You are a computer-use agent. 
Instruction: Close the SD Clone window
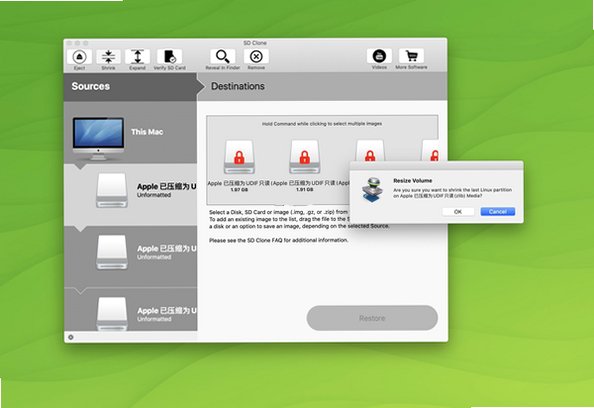(69, 43)
